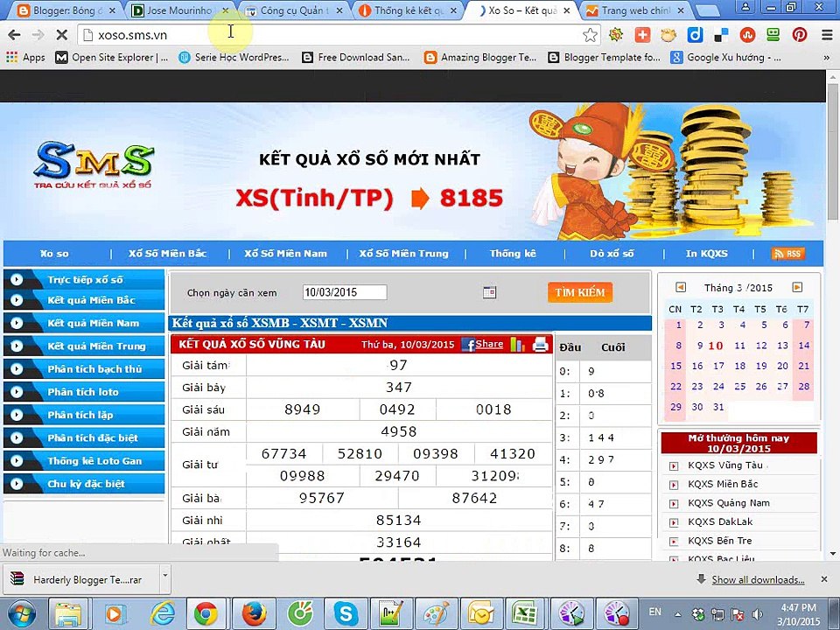Bookmark this page with the star icon

coord(590,35)
